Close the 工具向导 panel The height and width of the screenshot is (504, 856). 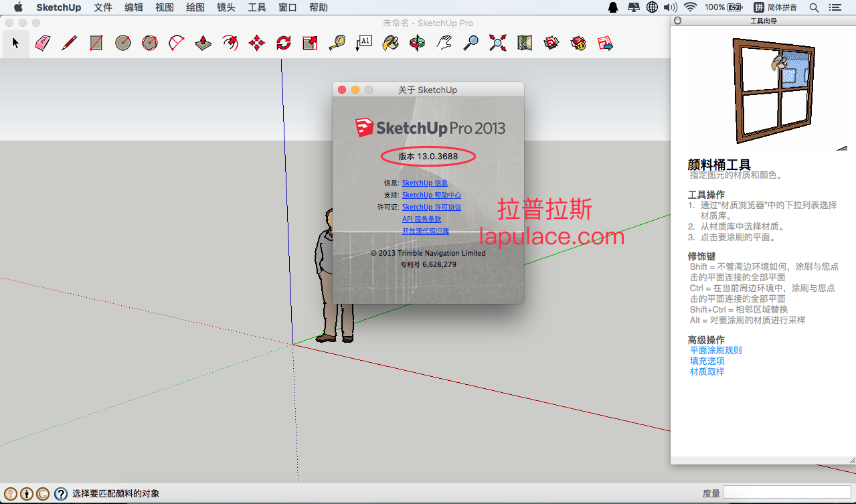(x=677, y=21)
